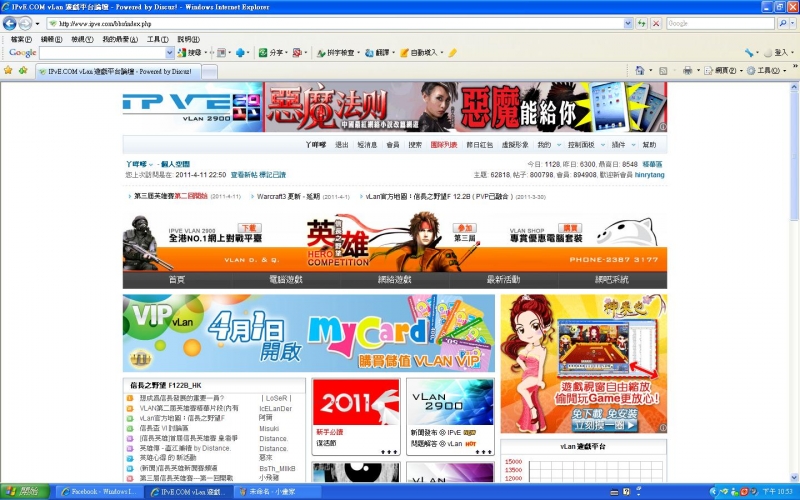800x500 pixels.
Task: Click the 電腦遊戲 tab in dark navigation bar
Action: pos(286,280)
